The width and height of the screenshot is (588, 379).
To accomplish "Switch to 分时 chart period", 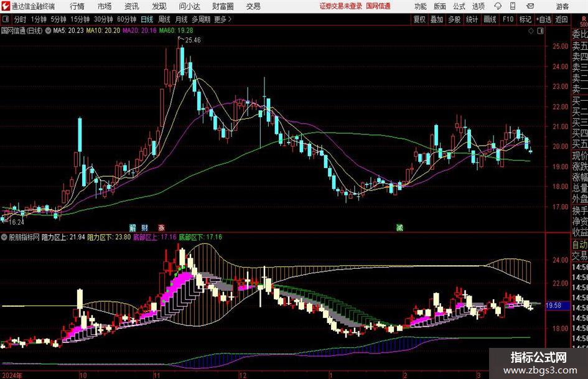I will (21, 19).
